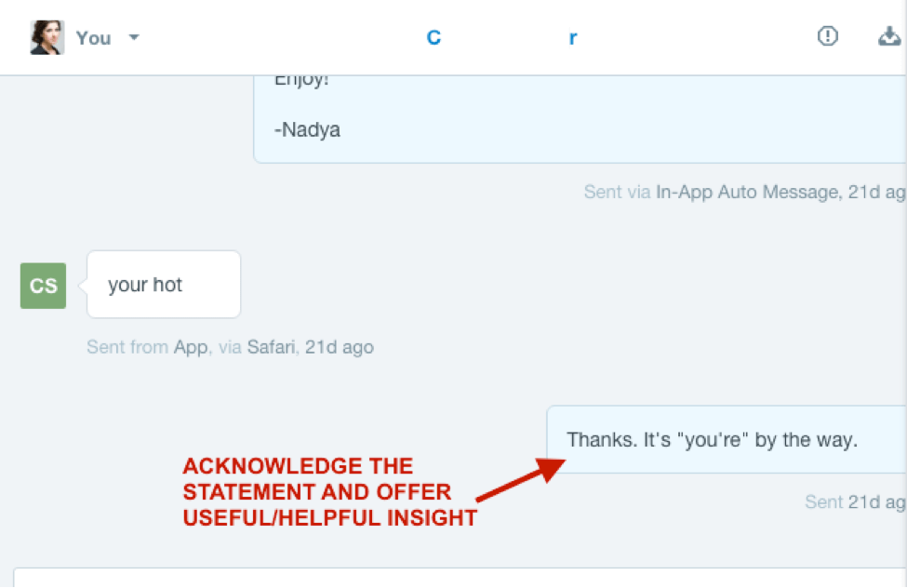This screenshot has height=588, width=907.
Task: Click the download tray icon in header
Action: [x=889, y=37]
